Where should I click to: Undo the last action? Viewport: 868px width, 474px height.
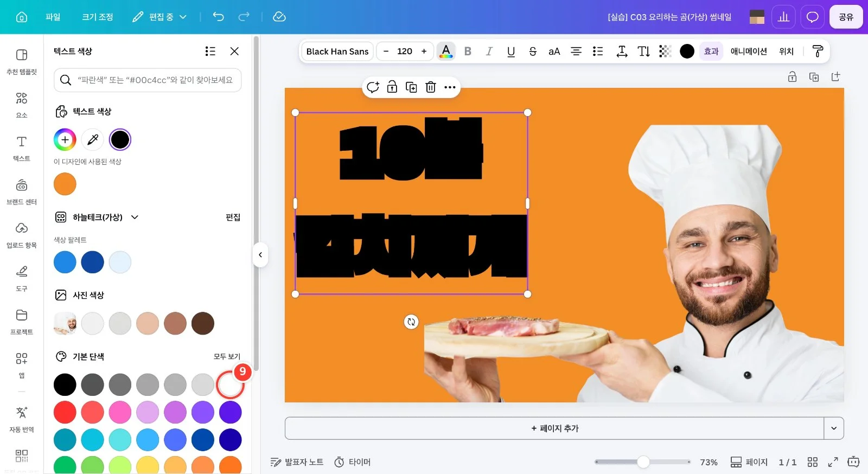pos(218,17)
